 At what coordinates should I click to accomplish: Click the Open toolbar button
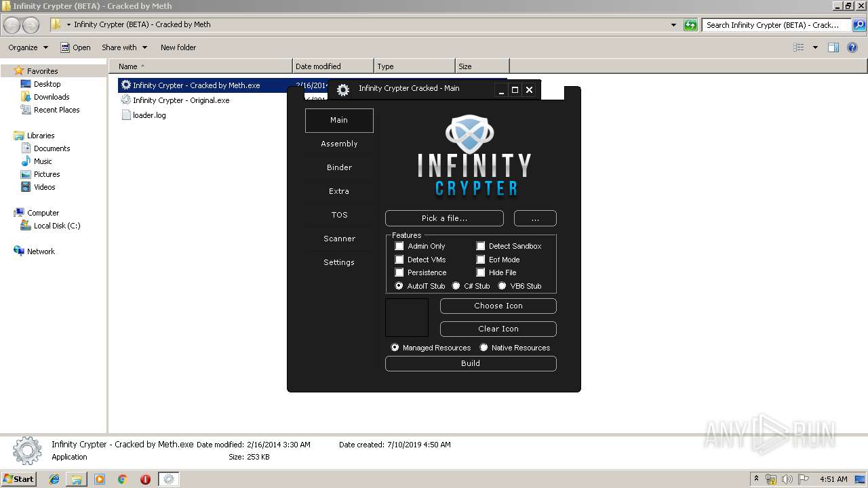tap(75, 47)
